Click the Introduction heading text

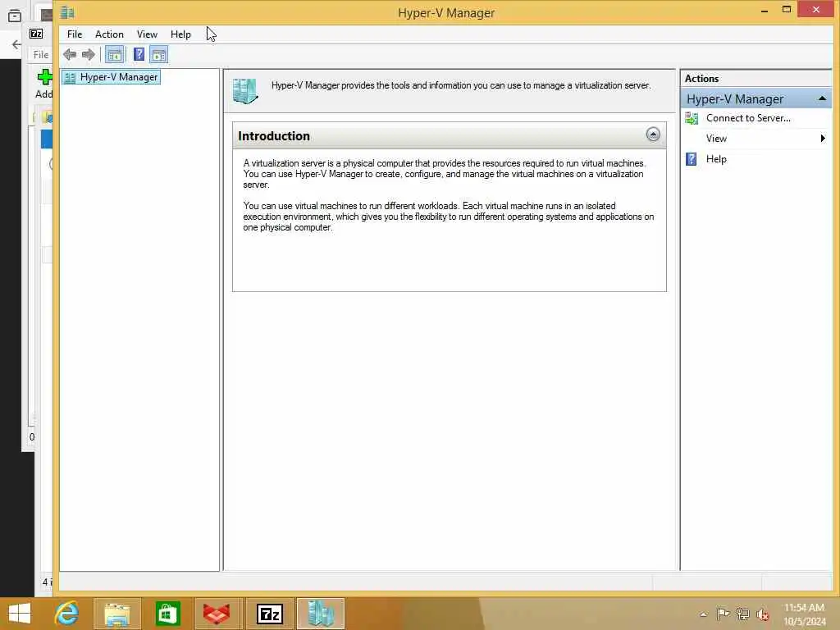pyautogui.click(x=274, y=136)
